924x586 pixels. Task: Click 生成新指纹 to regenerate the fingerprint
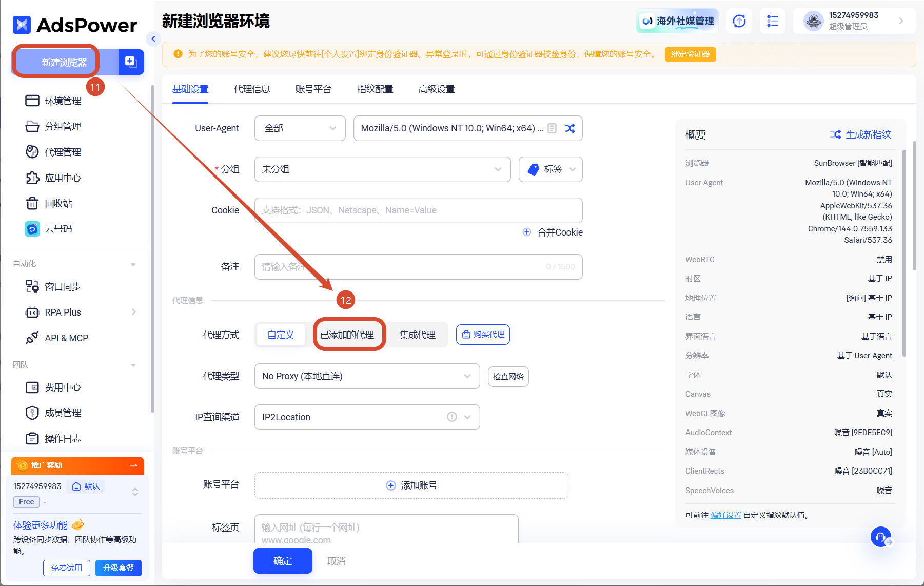(x=860, y=134)
